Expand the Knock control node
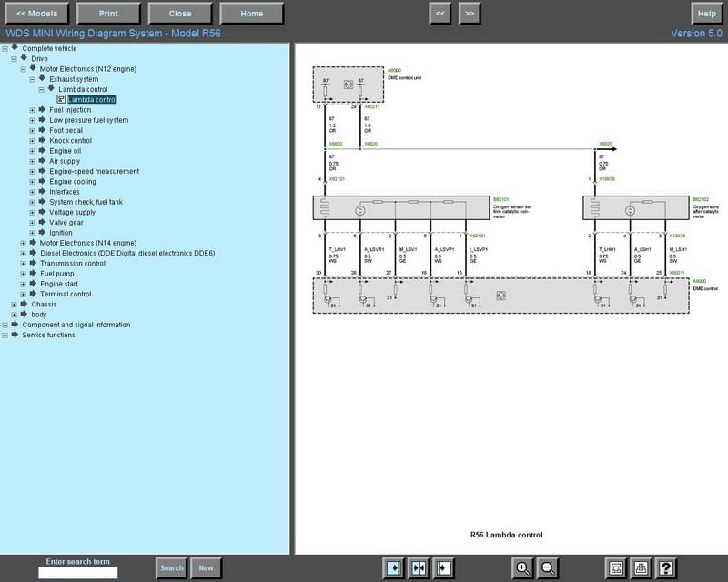This screenshot has width=728, height=582. 33,141
